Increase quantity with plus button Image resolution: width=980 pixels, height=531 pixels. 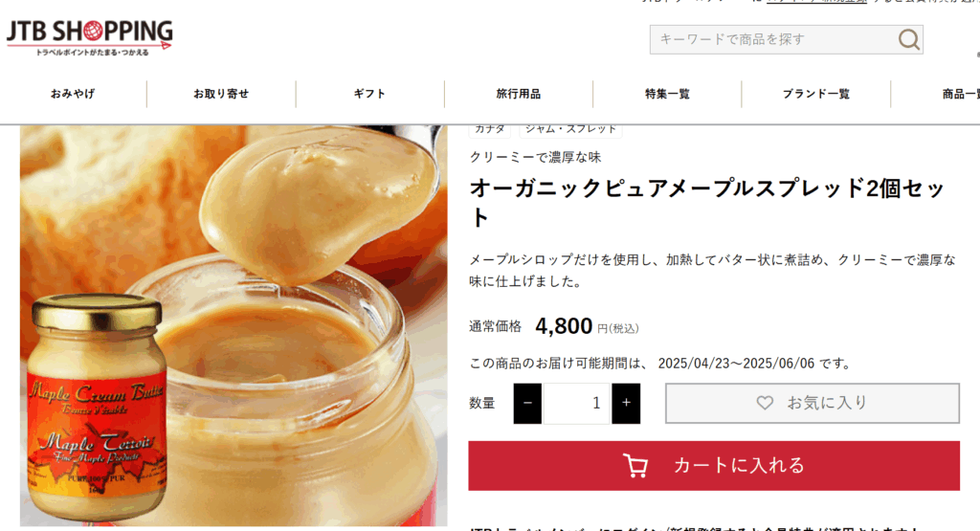626,404
